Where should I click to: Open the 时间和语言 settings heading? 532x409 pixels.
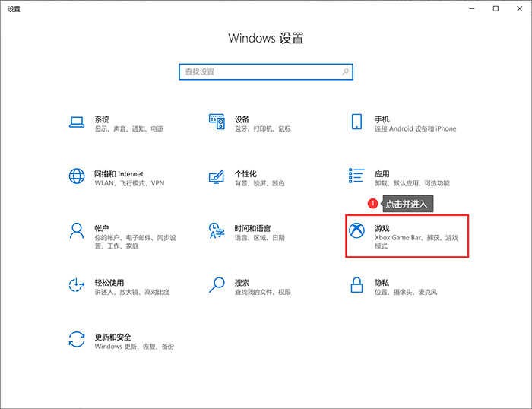pyautogui.click(x=253, y=228)
